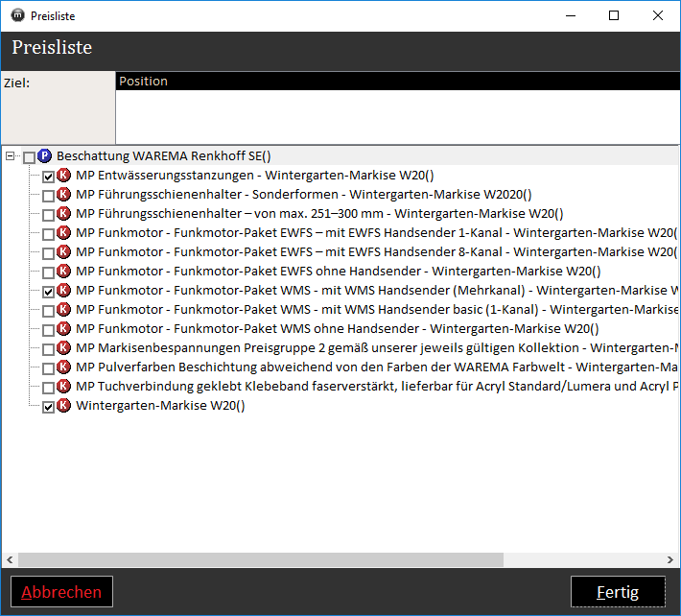Screen dimensions: 681x616
Task: Select 'WMS Handsender basic (1-Kanal)' row text
Action: (x=377, y=309)
